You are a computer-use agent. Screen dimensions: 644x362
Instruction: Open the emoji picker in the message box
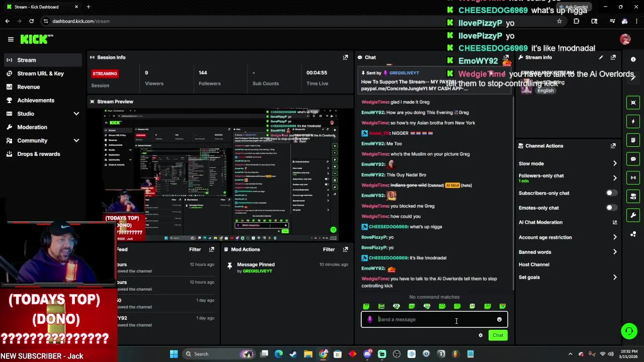coord(499,320)
